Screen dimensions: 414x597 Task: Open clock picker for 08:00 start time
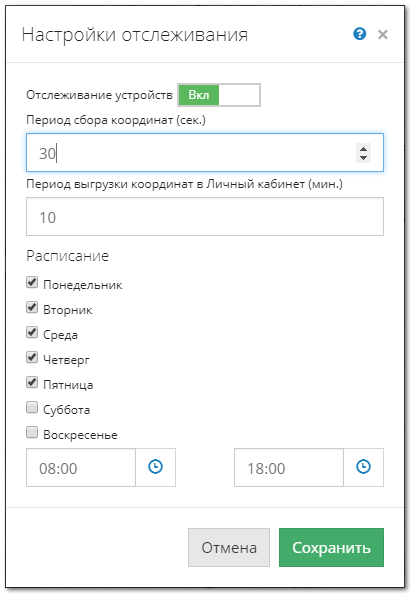tap(155, 467)
